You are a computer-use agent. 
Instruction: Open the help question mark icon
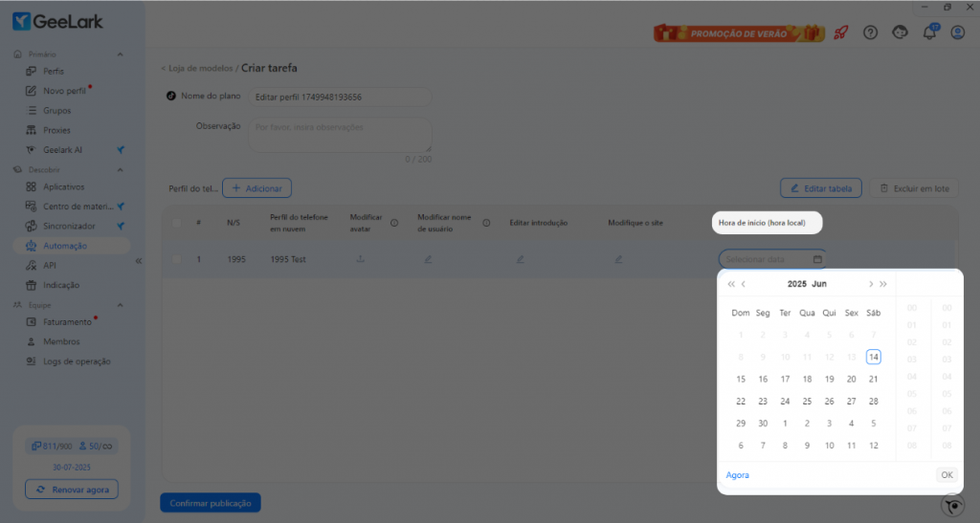pos(870,33)
